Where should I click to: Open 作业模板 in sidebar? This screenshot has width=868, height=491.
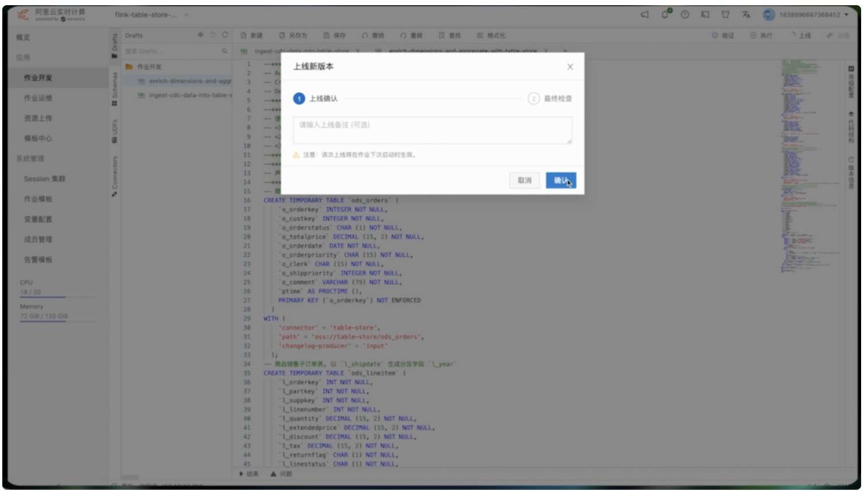[38, 199]
